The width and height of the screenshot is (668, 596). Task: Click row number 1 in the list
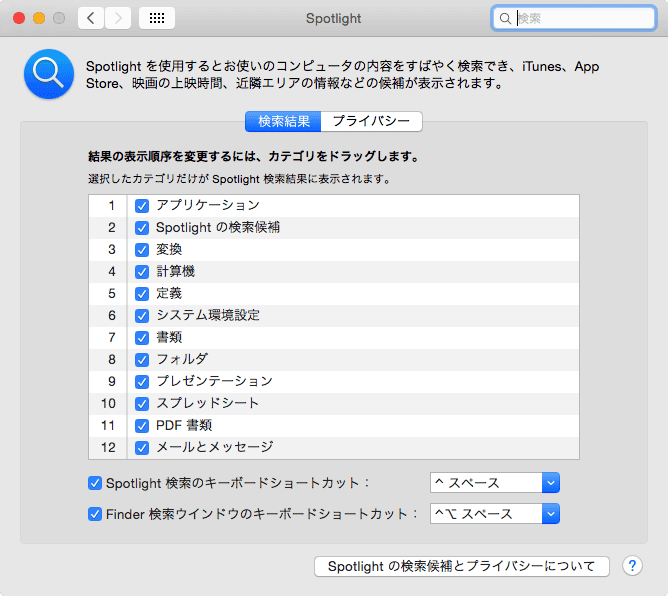coord(112,206)
